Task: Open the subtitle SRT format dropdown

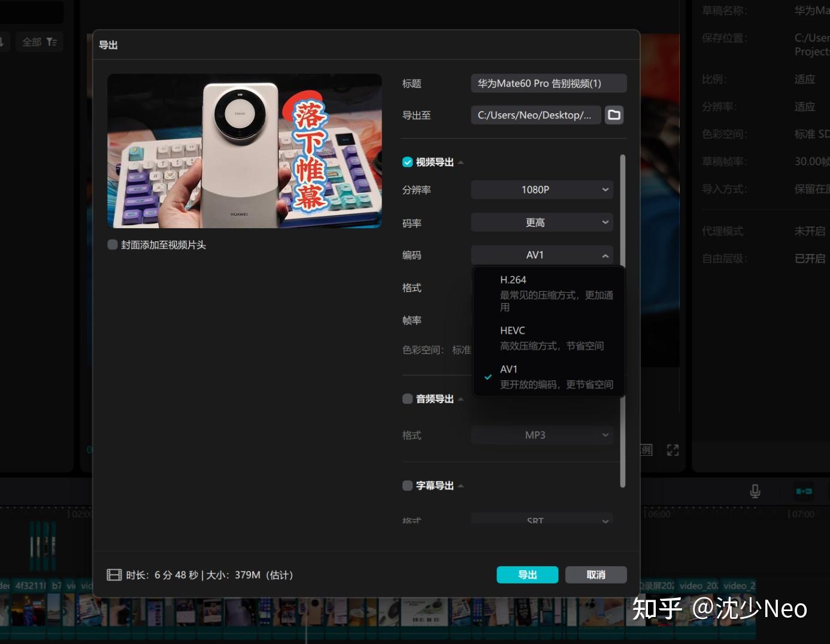Action: (542, 519)
